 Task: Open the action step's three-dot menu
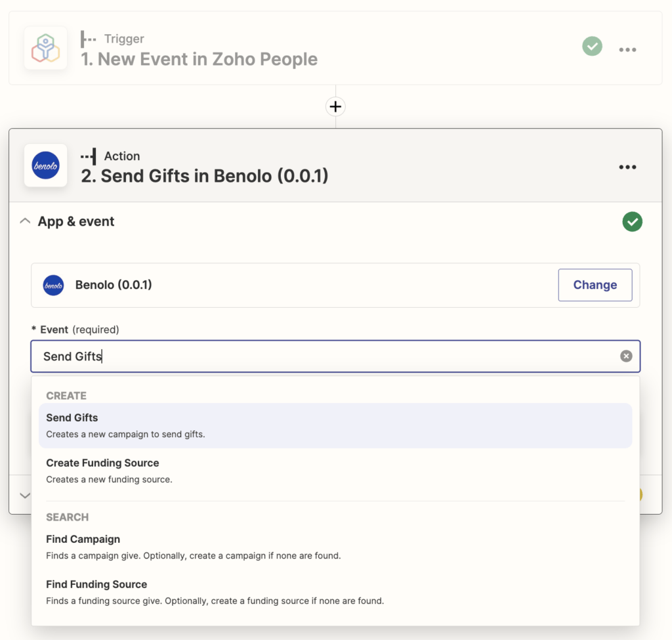coord(627,167)
